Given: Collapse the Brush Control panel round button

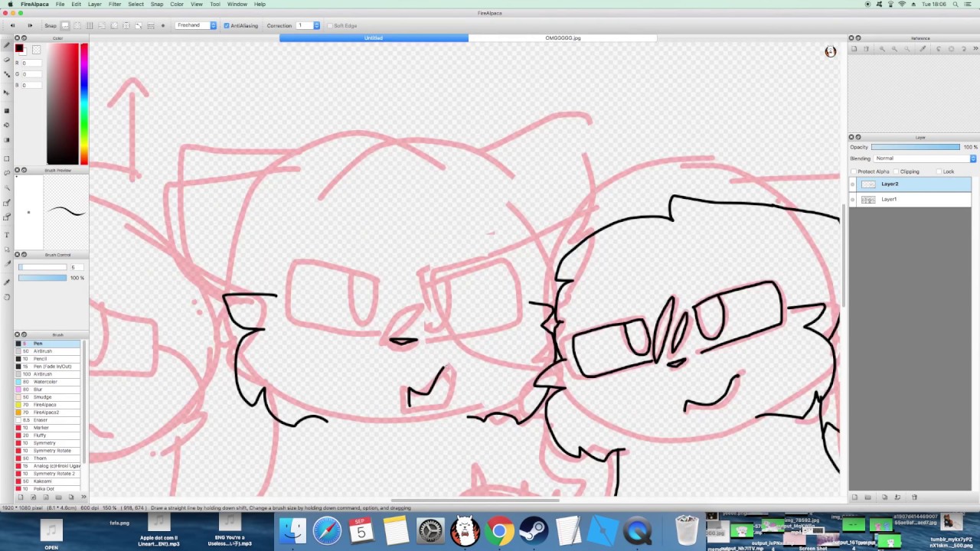Looking at the screenshot, I should coord(24,255).
